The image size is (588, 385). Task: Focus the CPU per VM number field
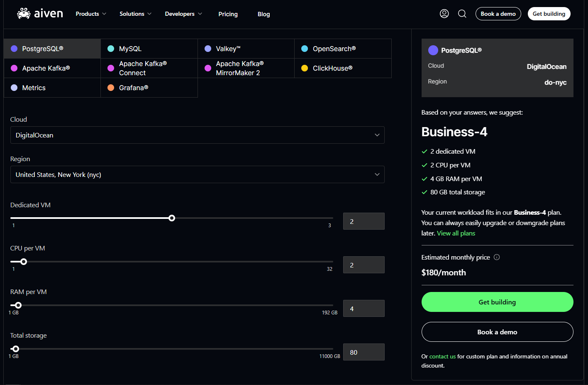coord(364,265)
